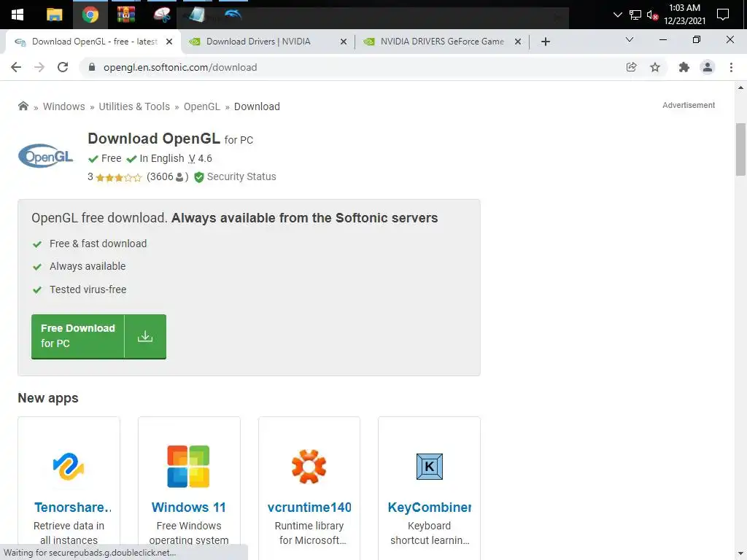Minimize the Chrome window
Image resolution: width=747 pixels, height=560 pixels.
pyautogui.click(x=662, y=39)
